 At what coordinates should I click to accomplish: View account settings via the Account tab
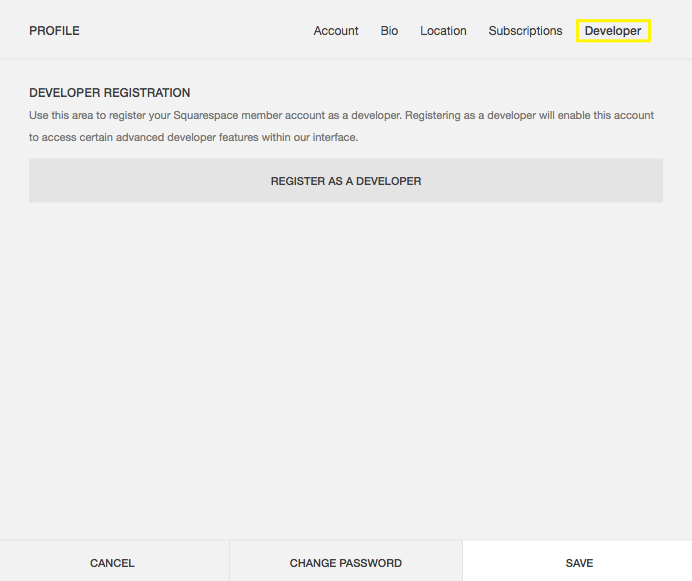tap(335, 31)
